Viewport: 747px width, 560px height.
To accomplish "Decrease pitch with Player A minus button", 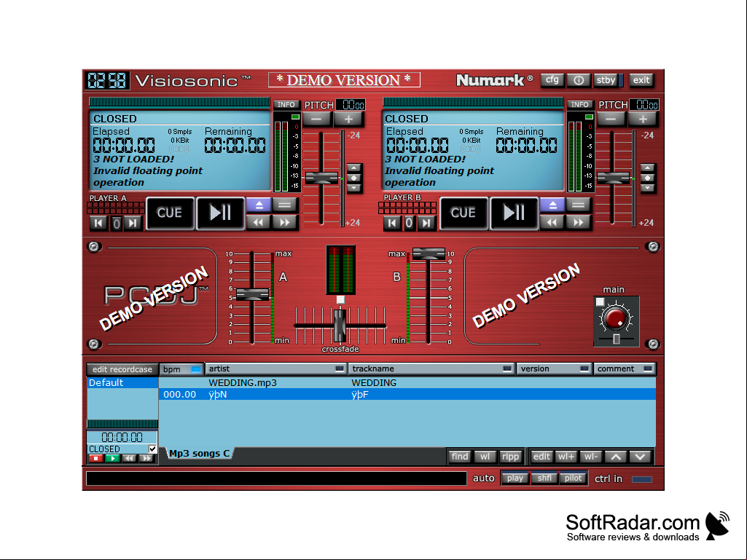I will (x=317, y=119).
